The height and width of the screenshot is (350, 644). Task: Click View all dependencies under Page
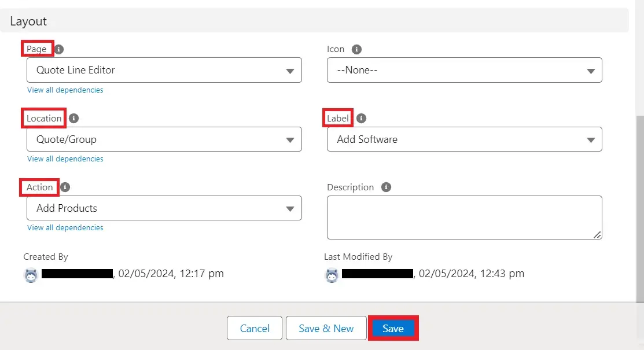pos(65,90)
